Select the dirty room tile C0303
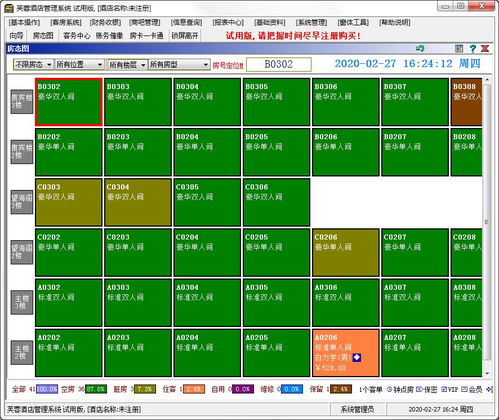 coord(68,202)
